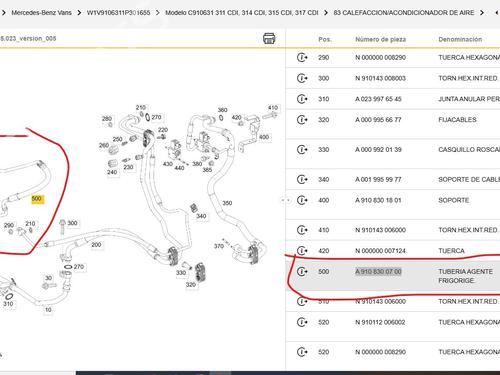Open info icon for position 410 row
500x375 pixels.
(302, 230)
